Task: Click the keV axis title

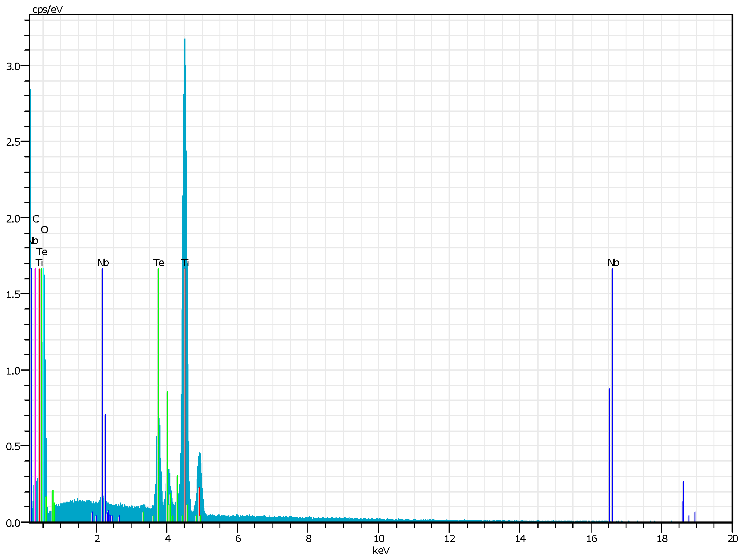Action: [x=381, y=551]
